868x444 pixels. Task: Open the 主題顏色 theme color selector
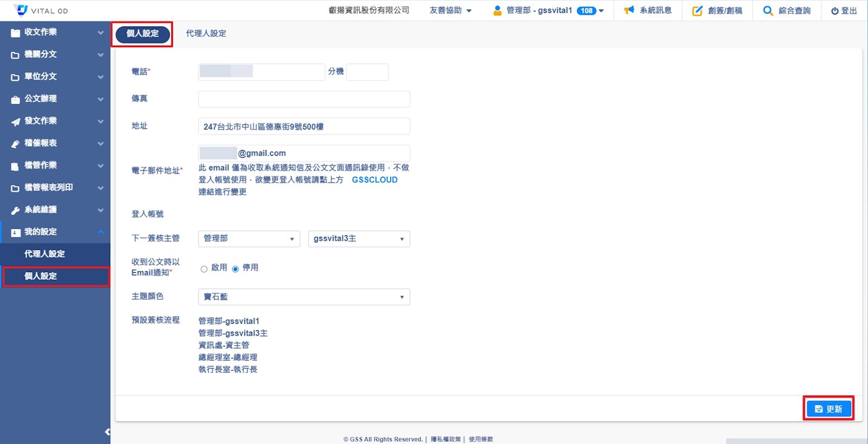pos(304,297)
